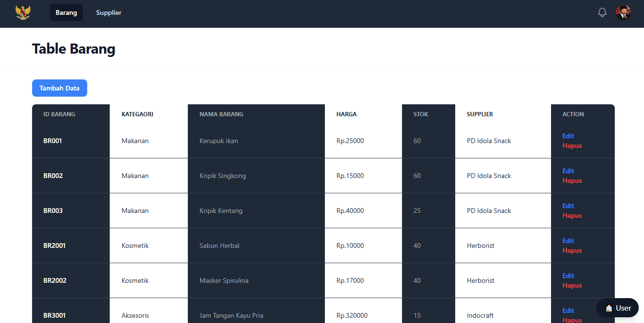Click Hapus for Sabun Herbal
Image resolution: width=644 pixels, height=323 pixels.
tap(572, 250)
